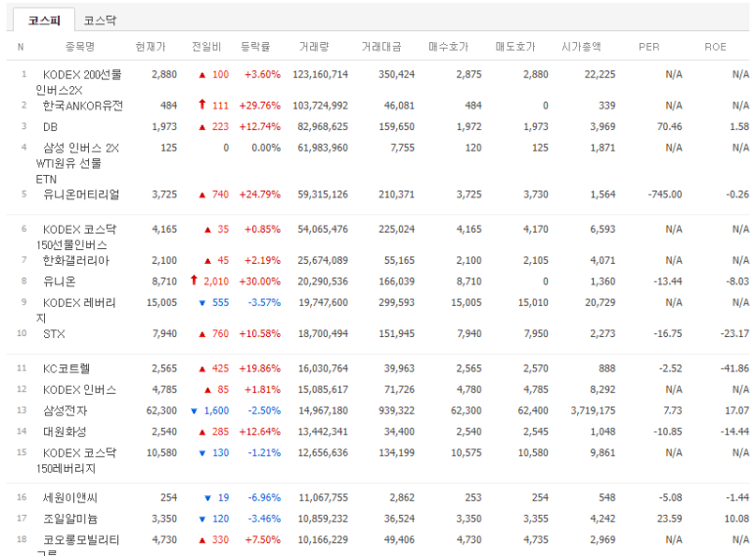Open KODEX 코스닥150레버리지 details
The width and height of the screenshot is (756, 556).
click(79, 453)
